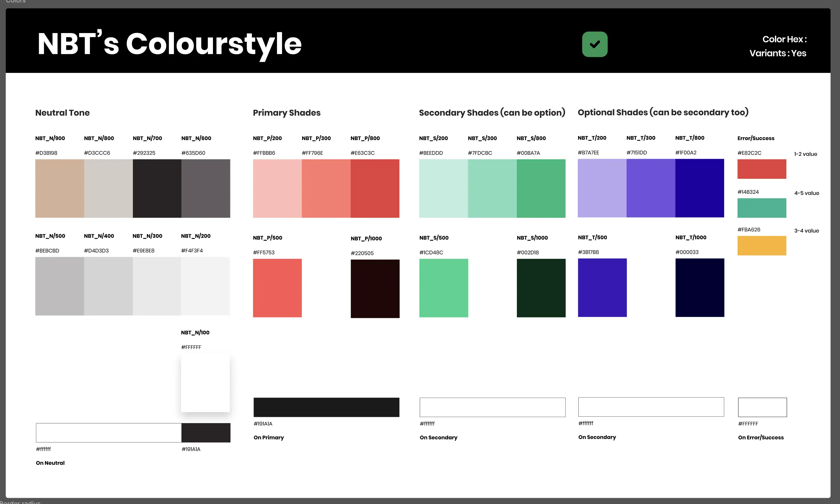The height and width of the screenshot is (504, 840).
Task: Click the 1-2 value label
Action: [805, 154]
